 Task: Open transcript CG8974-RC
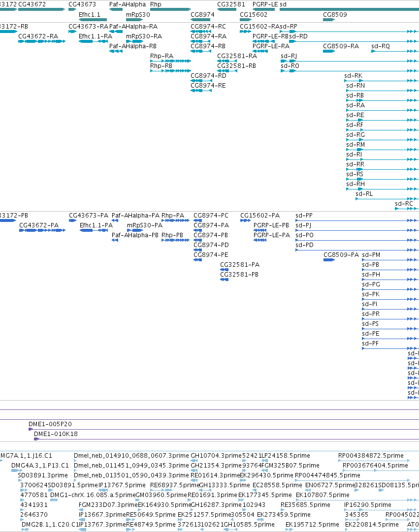[x=208, y=27]
